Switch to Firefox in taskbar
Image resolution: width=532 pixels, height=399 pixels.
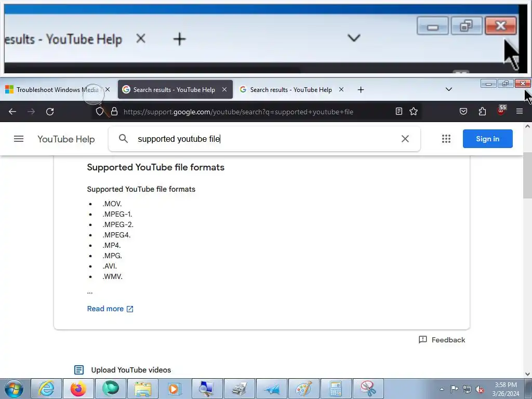(x=78, y=389)
